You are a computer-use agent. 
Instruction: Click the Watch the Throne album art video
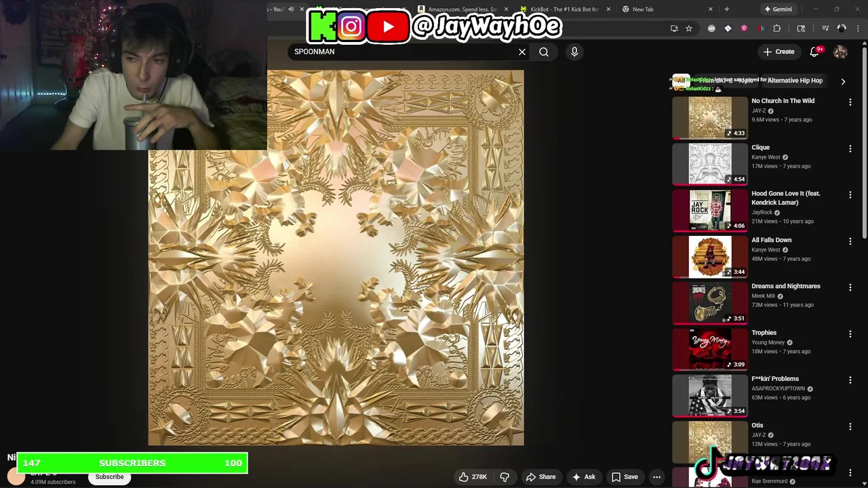coord(336,258)
